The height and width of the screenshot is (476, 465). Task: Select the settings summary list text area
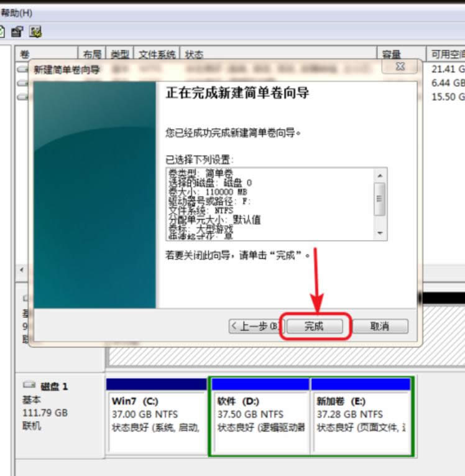pos(270,203)
